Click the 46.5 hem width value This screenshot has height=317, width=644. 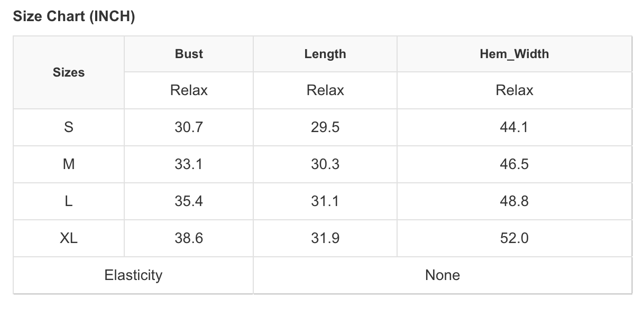[514, 164]
